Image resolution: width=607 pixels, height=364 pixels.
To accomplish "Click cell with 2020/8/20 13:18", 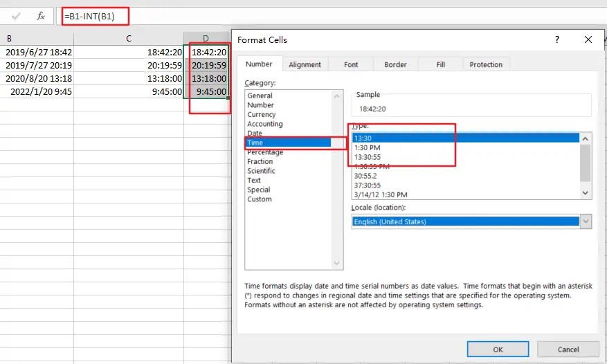I will (37, 78).
